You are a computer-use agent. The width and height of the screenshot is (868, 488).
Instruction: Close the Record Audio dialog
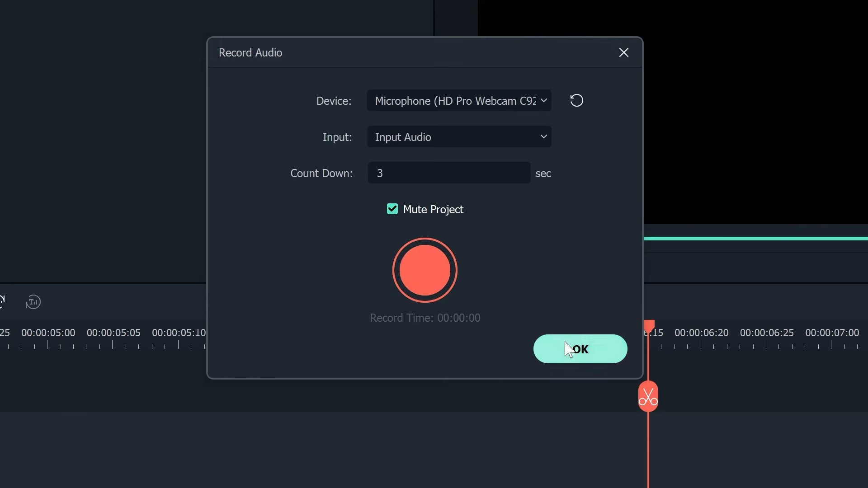623,52
